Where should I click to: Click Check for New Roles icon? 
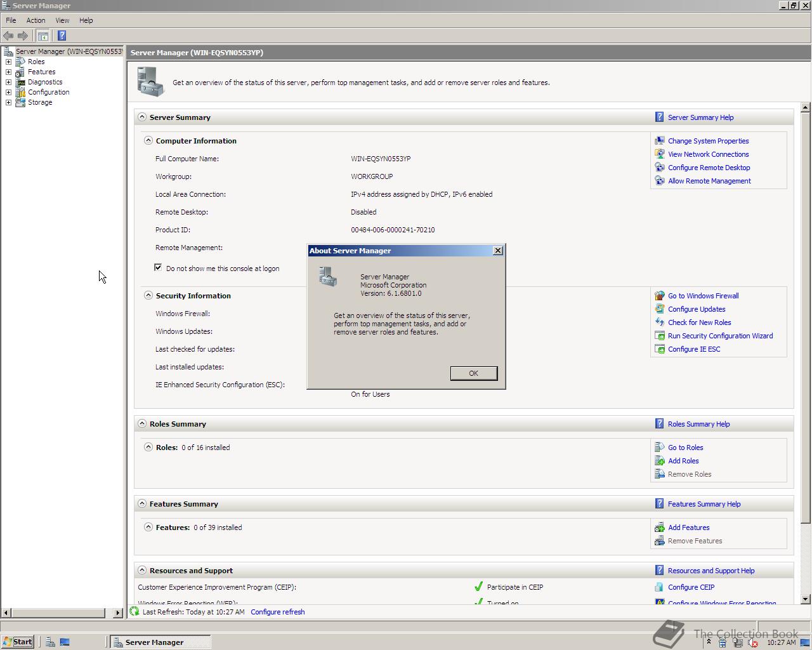660,322
